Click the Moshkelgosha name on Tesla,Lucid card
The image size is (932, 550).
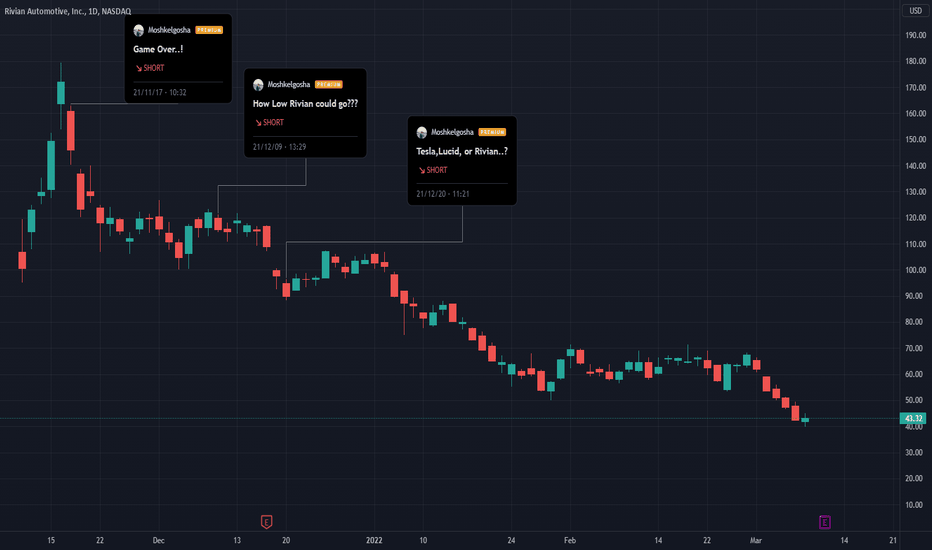(452, 132)
